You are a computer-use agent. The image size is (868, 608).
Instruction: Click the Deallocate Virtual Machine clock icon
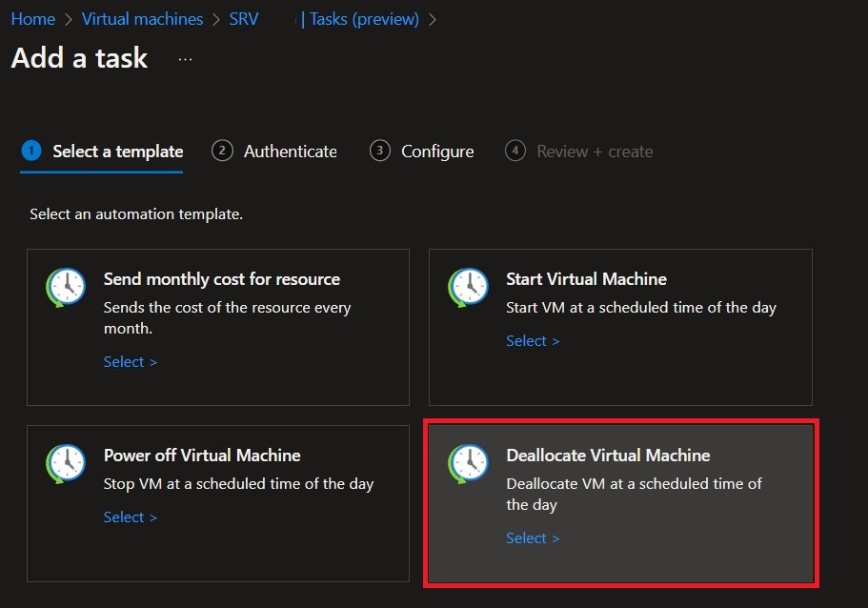468,464
